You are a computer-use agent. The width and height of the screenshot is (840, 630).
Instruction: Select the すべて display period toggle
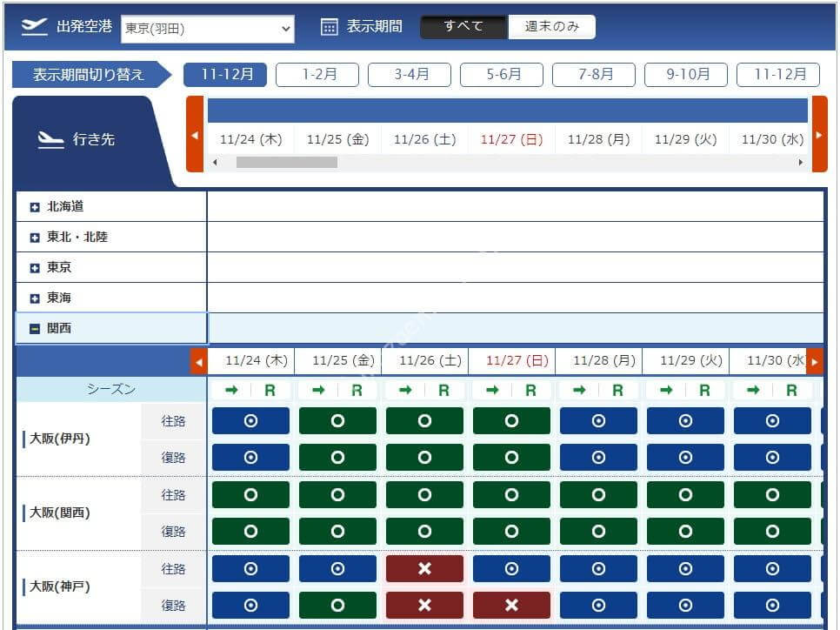(463, 26)
